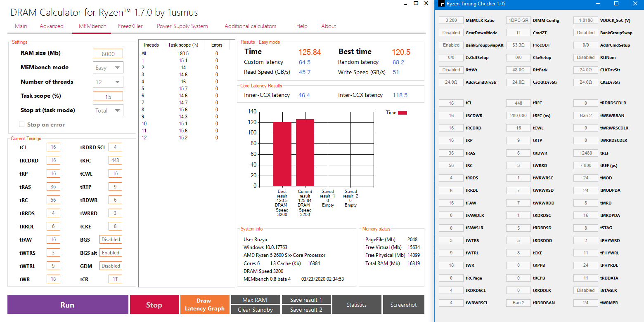Click the Time value 125.84
Screen dimensions: 644x322
point(310,52)
